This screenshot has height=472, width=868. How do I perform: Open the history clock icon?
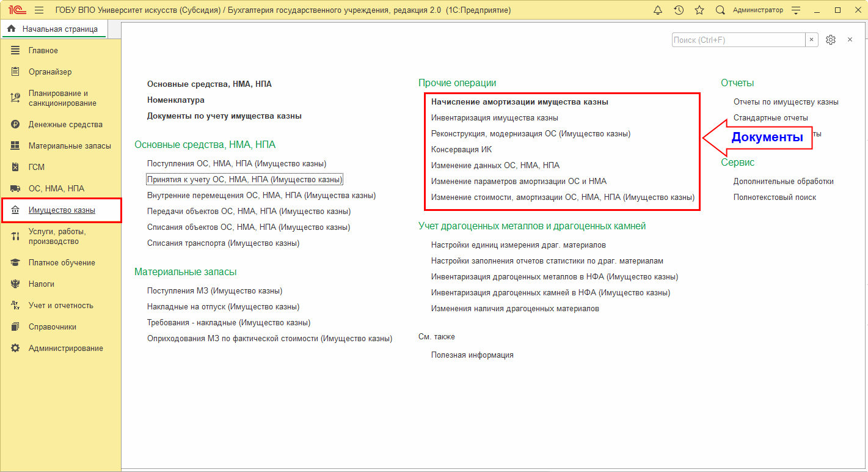pos(679,10)
